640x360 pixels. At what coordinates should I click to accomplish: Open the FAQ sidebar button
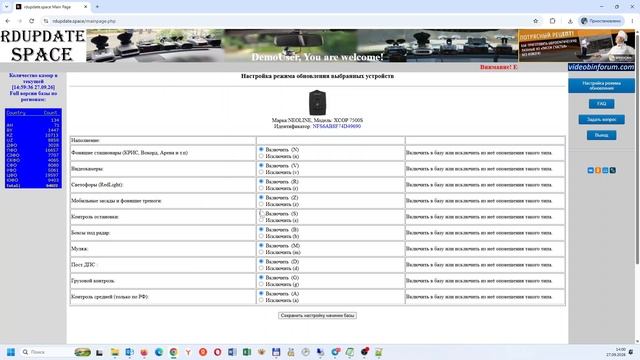[x=601, y=104]
